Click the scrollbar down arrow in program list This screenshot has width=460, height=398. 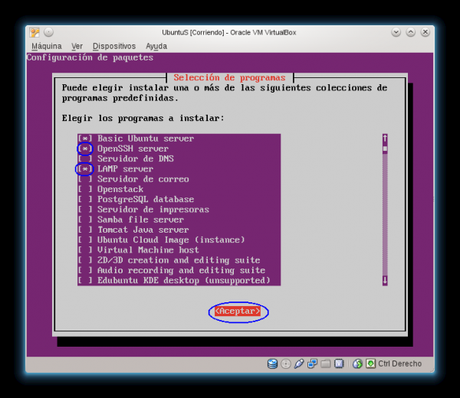pos(385,280)
